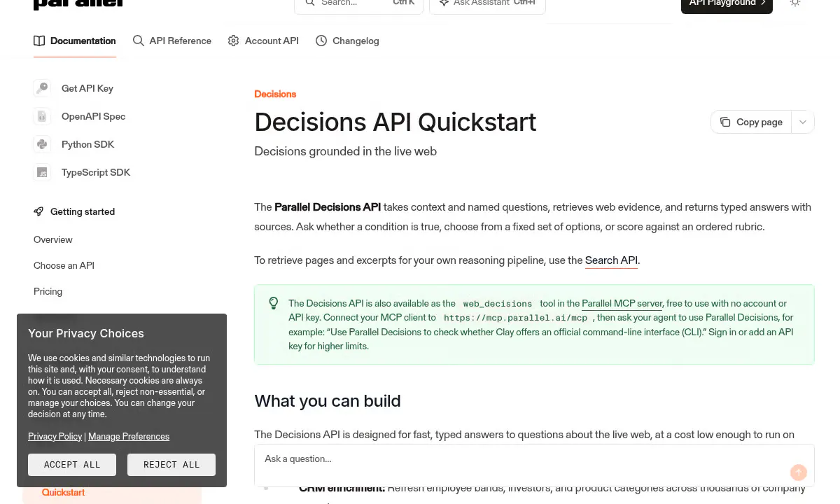The height and width of the screenshot is (504, 840).
Task: Click the lightbulb icon in the green callout
Action: coord(274,303)
